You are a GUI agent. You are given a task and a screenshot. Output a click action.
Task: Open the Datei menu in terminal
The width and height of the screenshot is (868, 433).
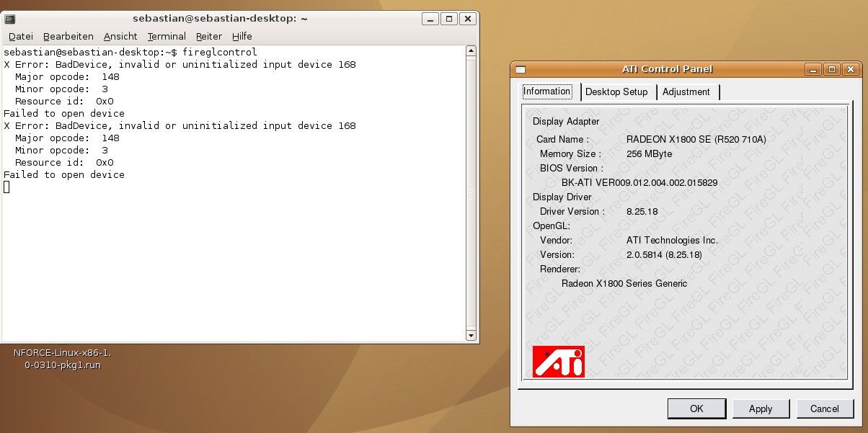point(21,36)
